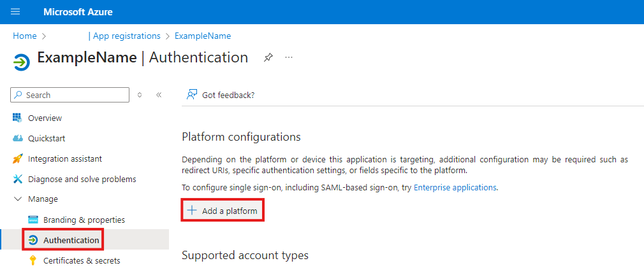Collapse the sidebar with double chevron
Image resolution: width=644 pixels, height=268 pixels.
point(159,95)
